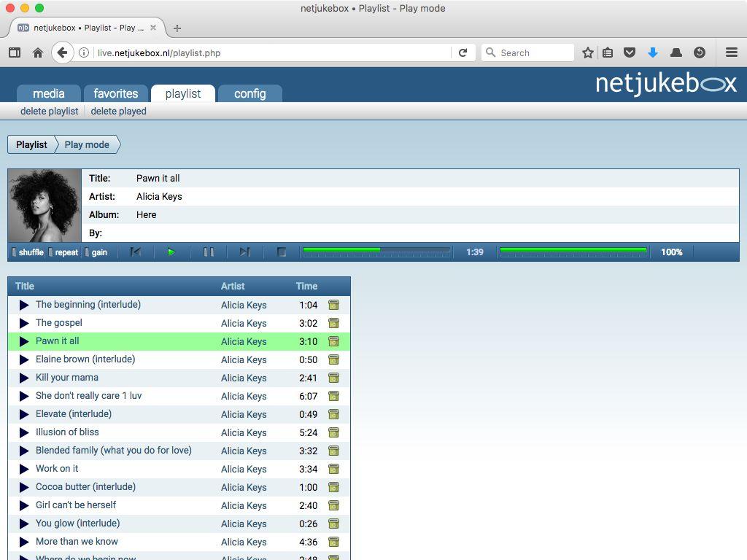Image resolution: width=747 pixels, height=560 pixels.
Task: Click play arrow for Cocoa butter (interlude)
Action: click(x=24, y=487)
